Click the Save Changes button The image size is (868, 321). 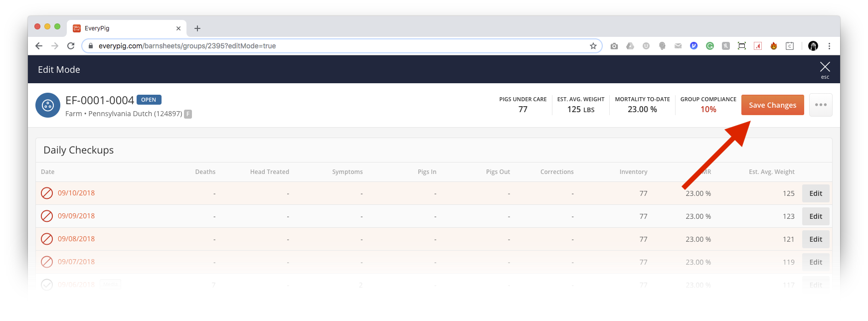point(772,105)
